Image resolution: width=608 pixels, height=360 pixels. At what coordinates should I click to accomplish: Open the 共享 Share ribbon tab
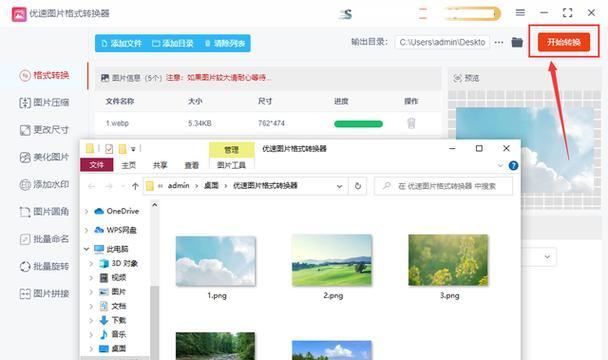[x=160, y=165]
